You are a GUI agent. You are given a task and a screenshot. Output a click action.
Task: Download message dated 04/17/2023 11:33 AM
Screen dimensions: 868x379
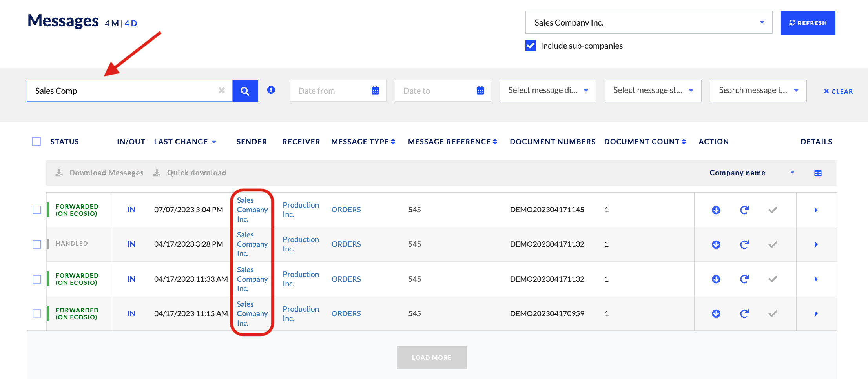[716, 279]
